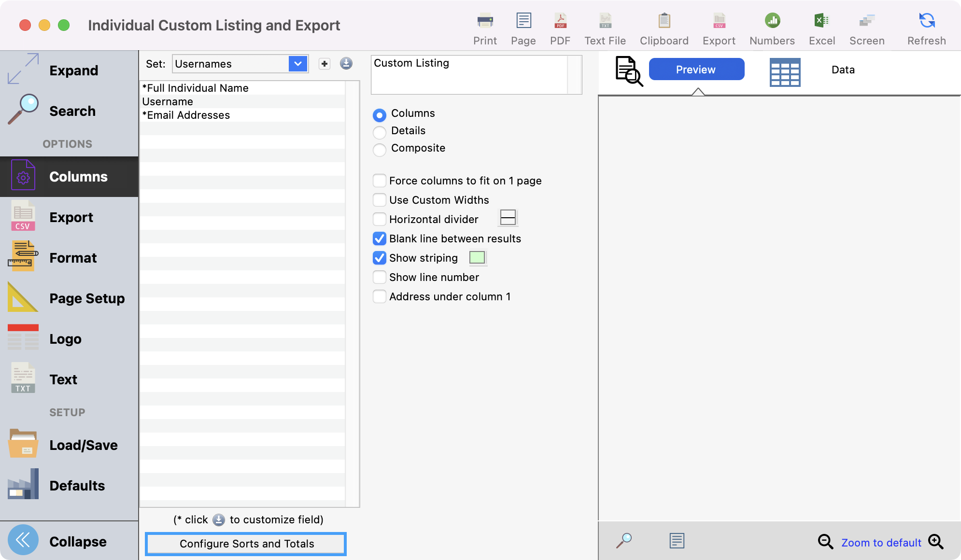Click the green striping color swatch
The image size is (961, 560).
tap(477, 258)
